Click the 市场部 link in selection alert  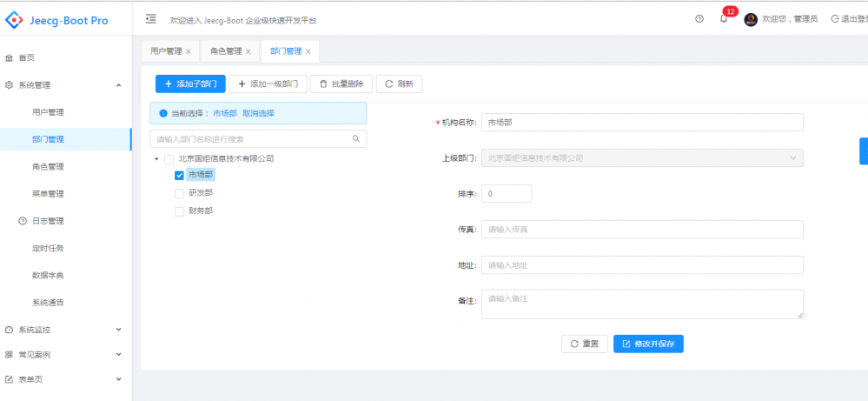[x=225, y=113]
